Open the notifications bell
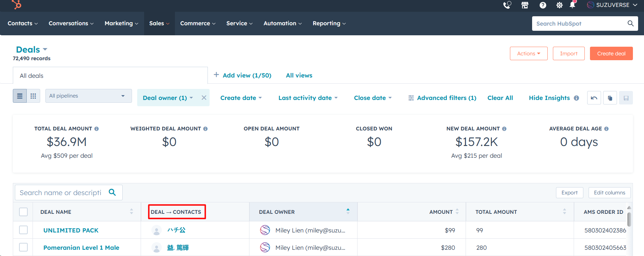This screenshot has width=644, height=256. point(572,5)
